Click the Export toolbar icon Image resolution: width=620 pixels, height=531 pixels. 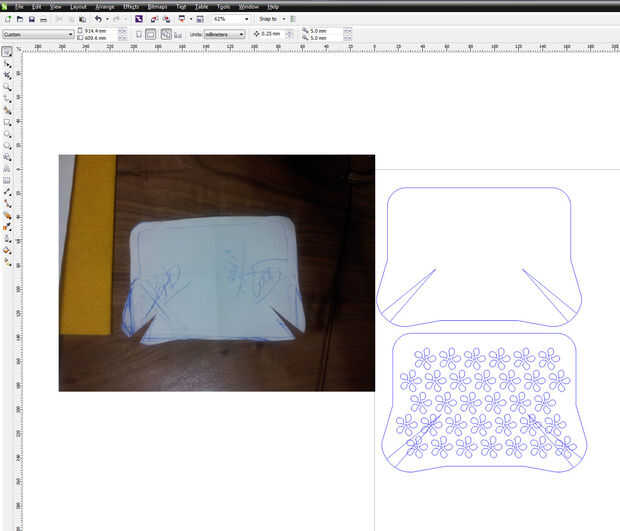(166, 19)
